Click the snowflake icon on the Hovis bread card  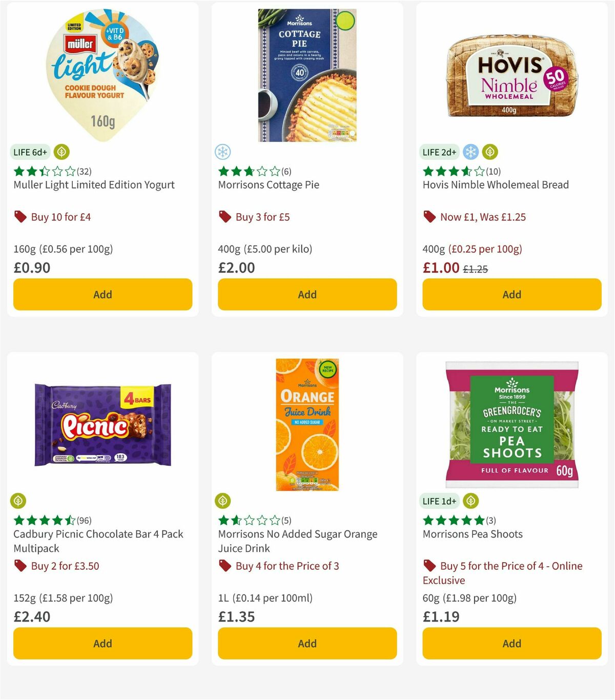click(x=469, y=152)
